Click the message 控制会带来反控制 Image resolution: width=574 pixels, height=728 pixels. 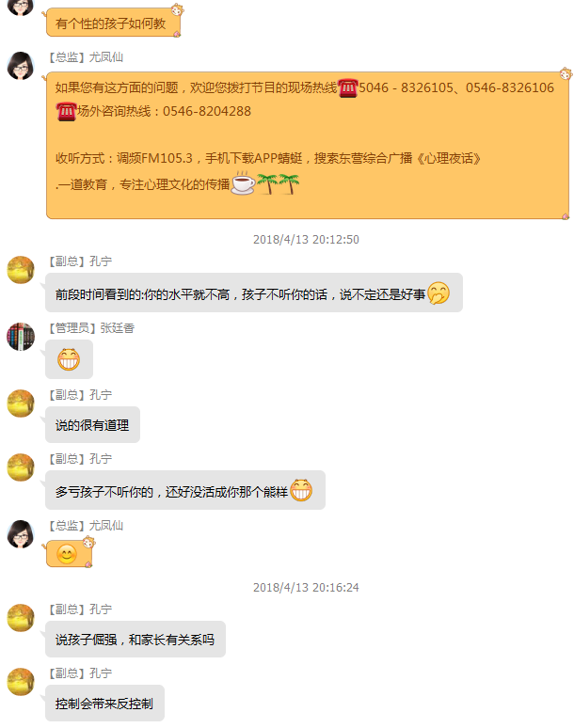(x=104, y=704)
